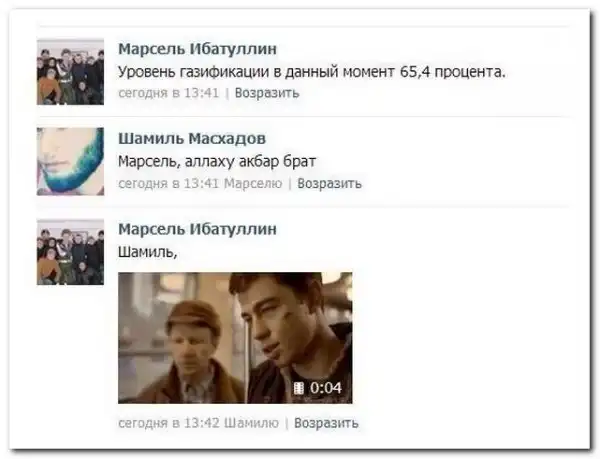Click the blue-bearded avatar of Шамиль

tap(70, 161)
